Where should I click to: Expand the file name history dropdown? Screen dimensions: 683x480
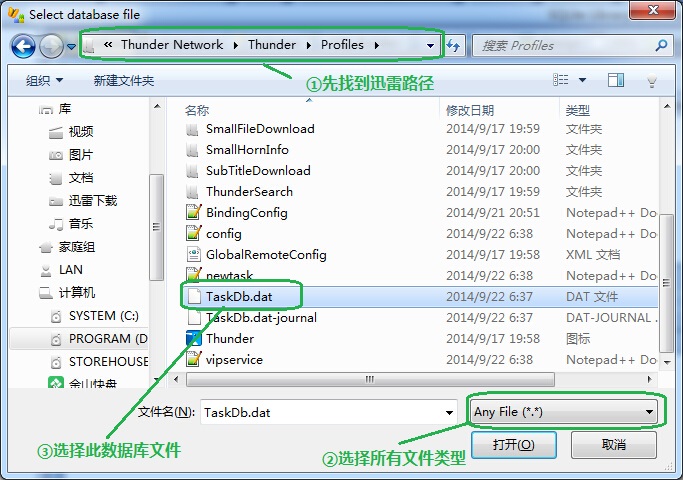pos(449,412)
